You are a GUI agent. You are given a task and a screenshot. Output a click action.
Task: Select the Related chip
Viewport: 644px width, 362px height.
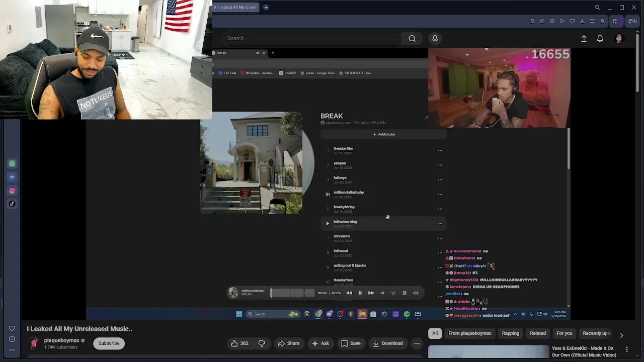[x=538, y=333]
